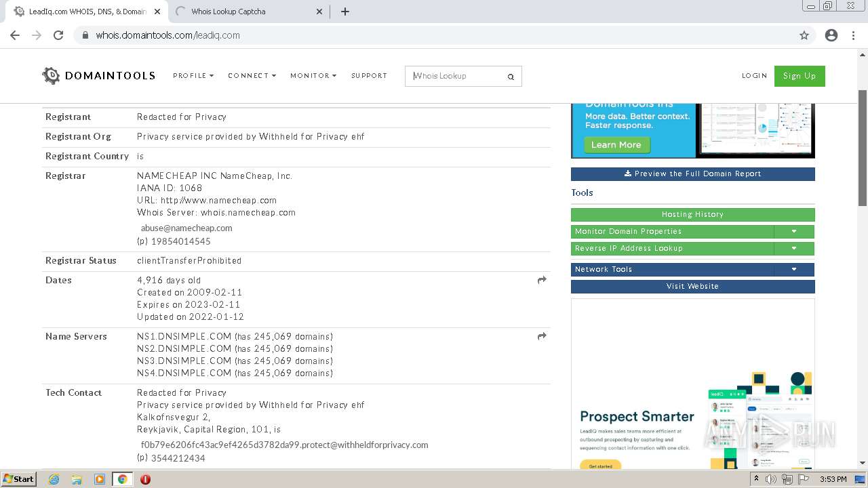Expand the PROFILE menu

(193, 76)
